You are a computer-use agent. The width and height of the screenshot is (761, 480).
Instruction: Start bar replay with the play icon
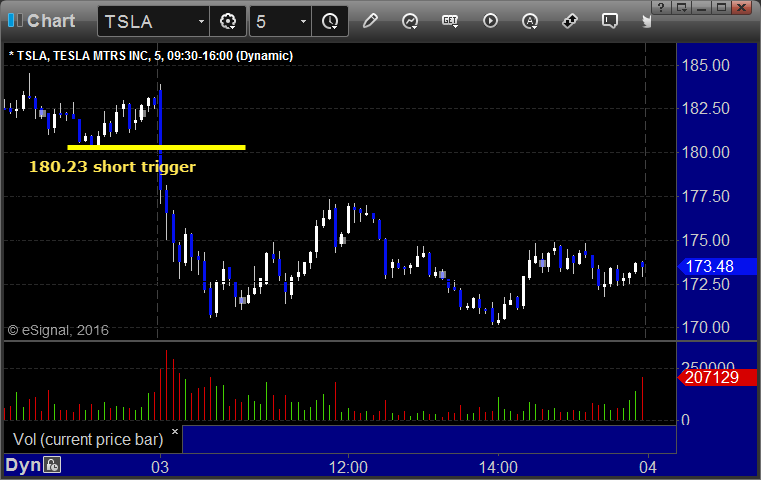point(490,21)
